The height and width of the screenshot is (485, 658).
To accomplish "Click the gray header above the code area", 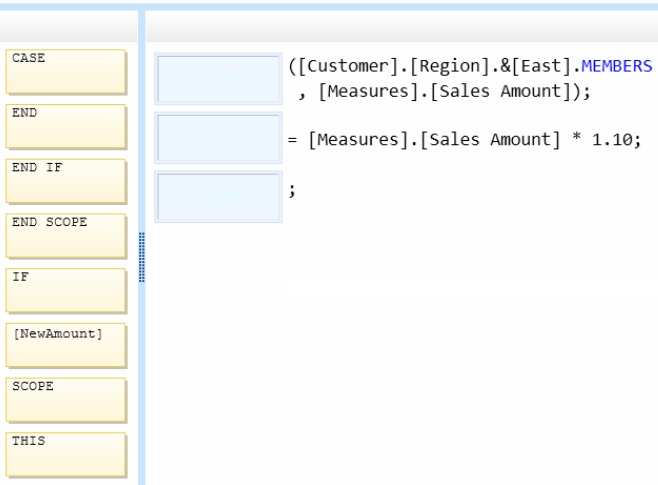I will (402, 26).
